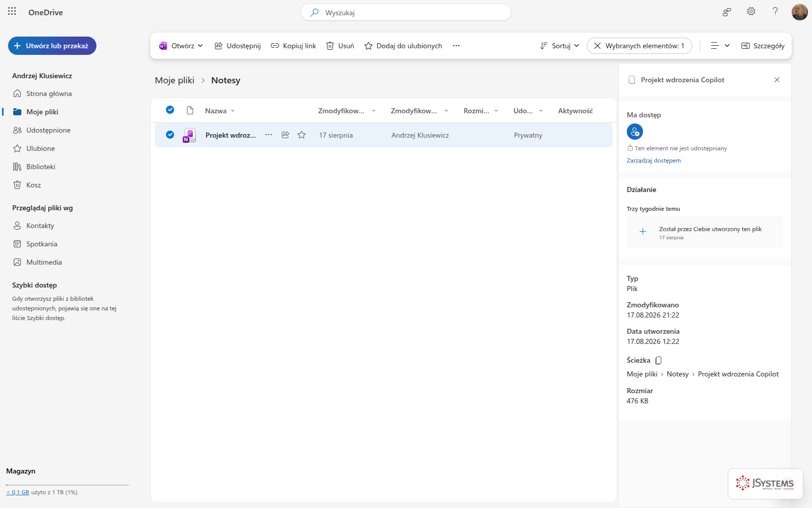The width and height of the screenshot is (812, 508).
Task: Click the Notesy breadcrumb heading
Action: [x=226, y=80]
